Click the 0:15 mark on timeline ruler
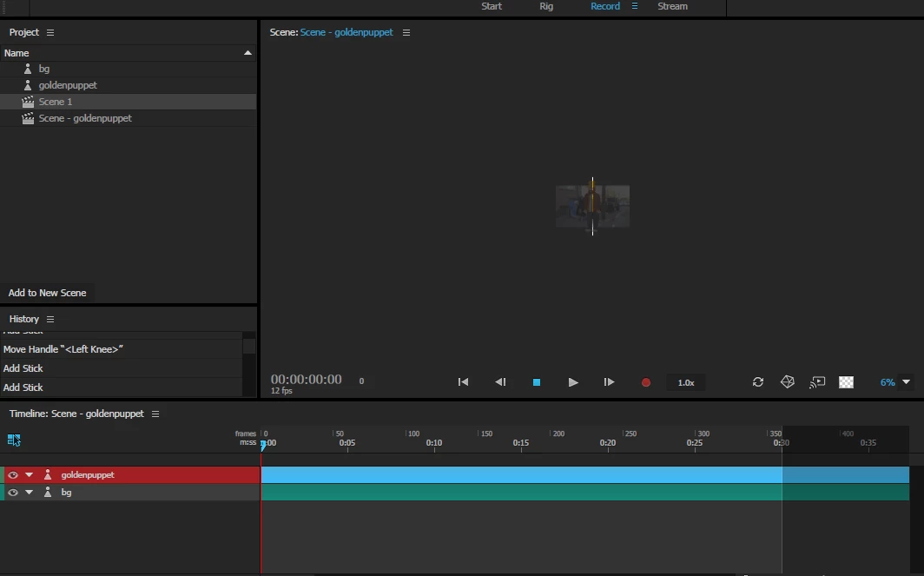924x576 pixels. 521,443
